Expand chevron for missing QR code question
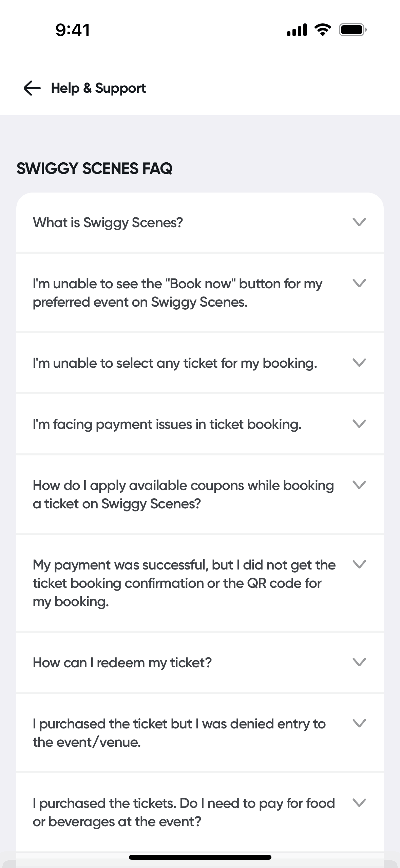400x868 pixels. 359,564
